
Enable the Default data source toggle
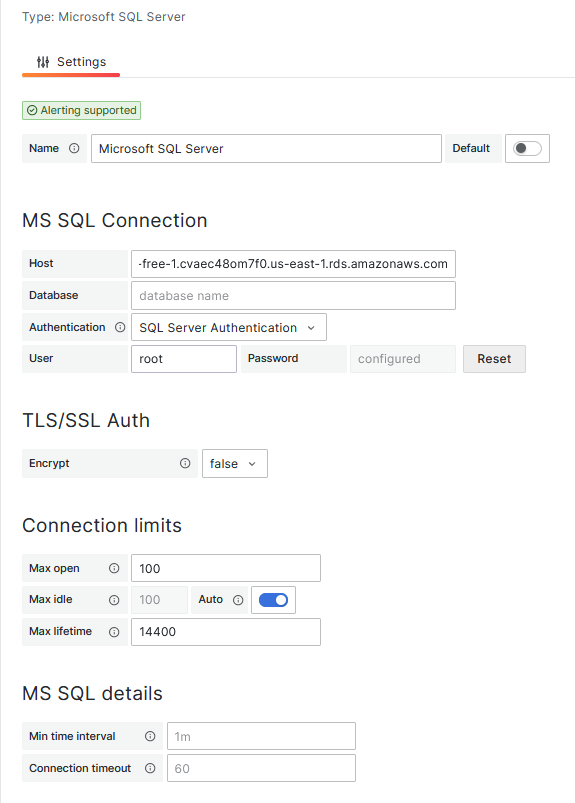[x=527, y=149]
